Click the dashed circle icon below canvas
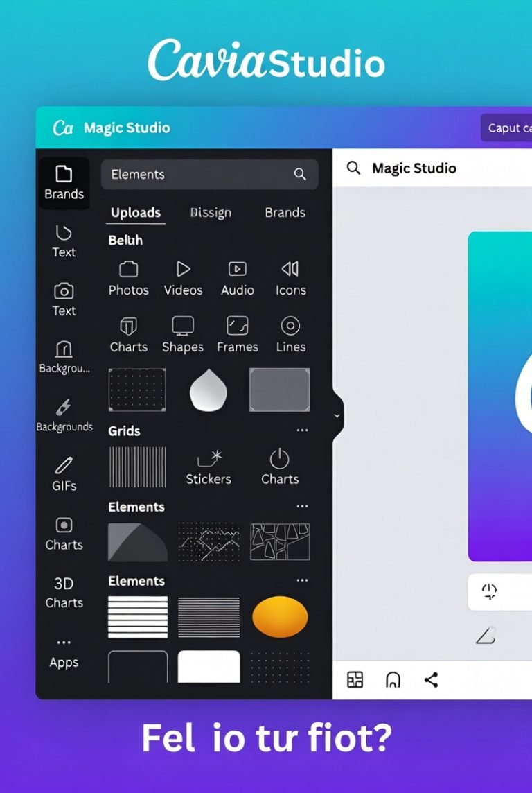The height and width of the screenshot is (793, 532). (489, 591)
